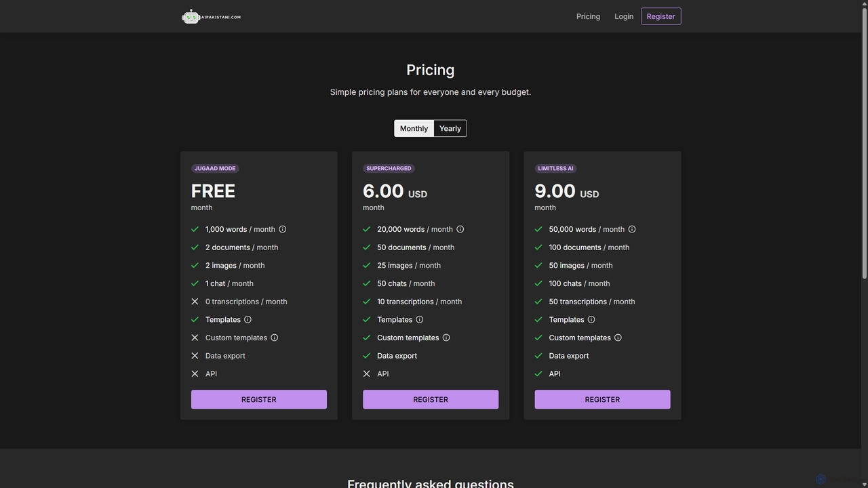Click the LIMITLESS AI badge

(x=555, y=168)
